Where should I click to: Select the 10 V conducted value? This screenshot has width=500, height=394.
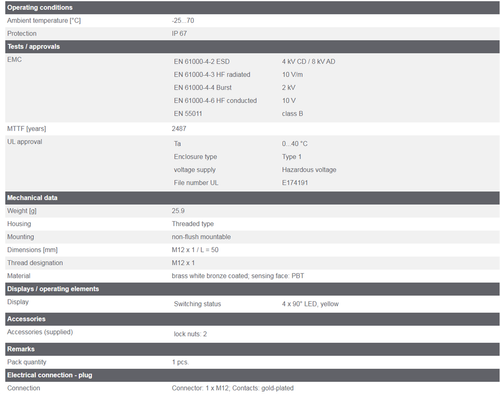click(x=289, y=101)
